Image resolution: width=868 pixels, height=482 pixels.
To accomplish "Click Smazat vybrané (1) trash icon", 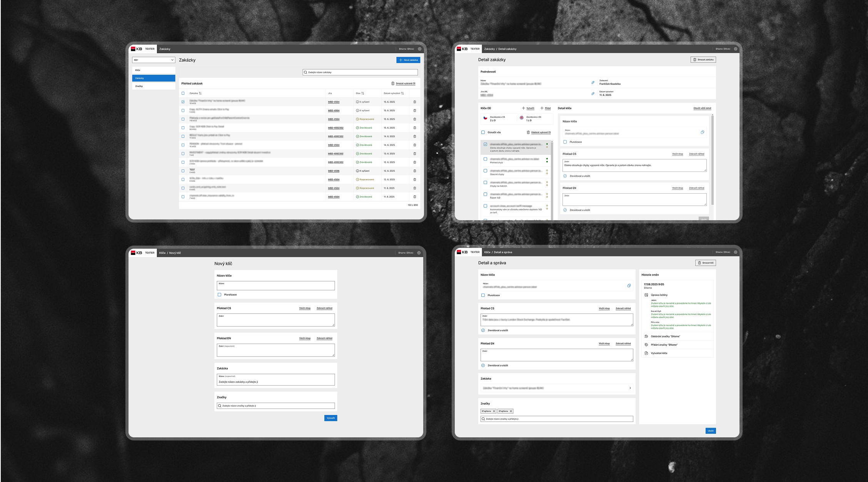I will (393, 84).
